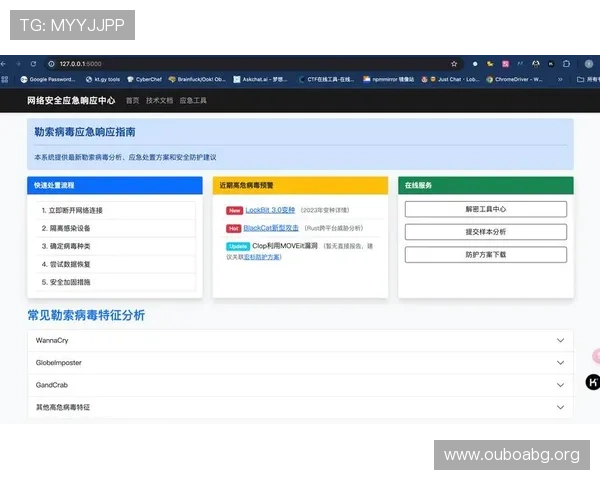
Task: Open the Brainfuck/Ook bookmark
Action: [197, 79]
